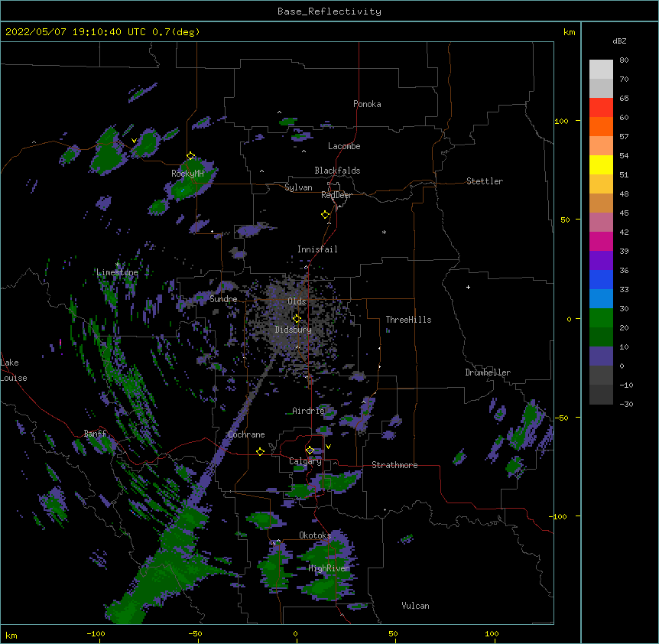Click the yellow diamond marker above RockyMH
659x644 pixels.
tap(190, 155)
